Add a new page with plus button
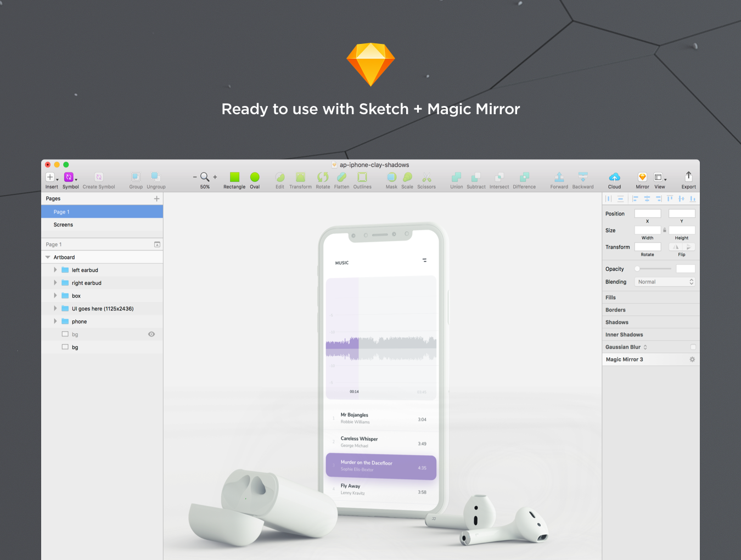The width and height of the screenshot is (741, 560). pyautogui.click(x=156, y=199)
